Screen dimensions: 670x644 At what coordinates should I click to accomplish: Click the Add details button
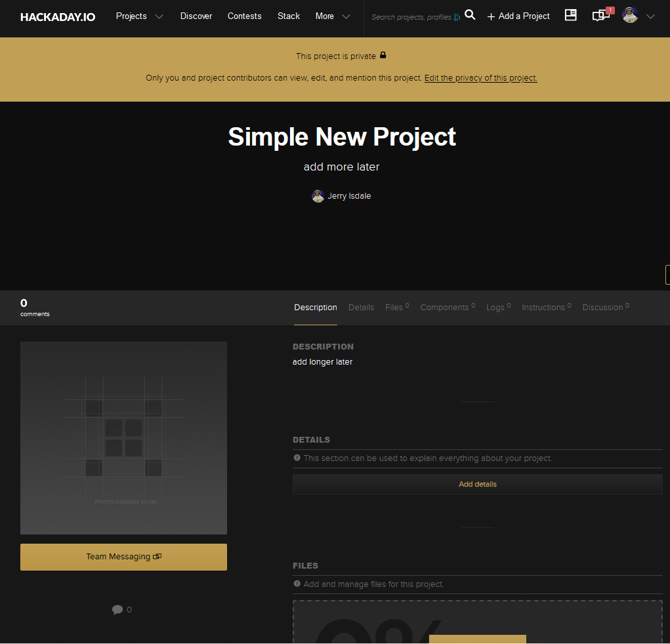[x=477, y=484]
